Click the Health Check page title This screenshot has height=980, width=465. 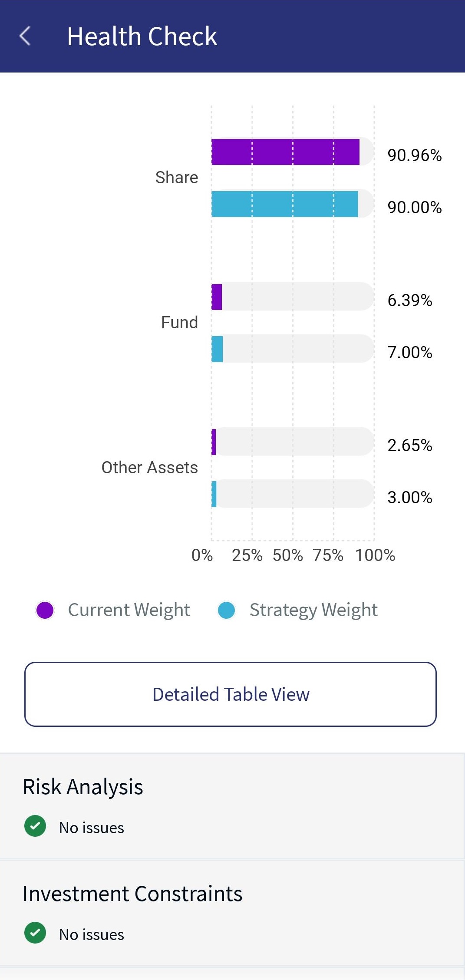[x=142, y=36]
